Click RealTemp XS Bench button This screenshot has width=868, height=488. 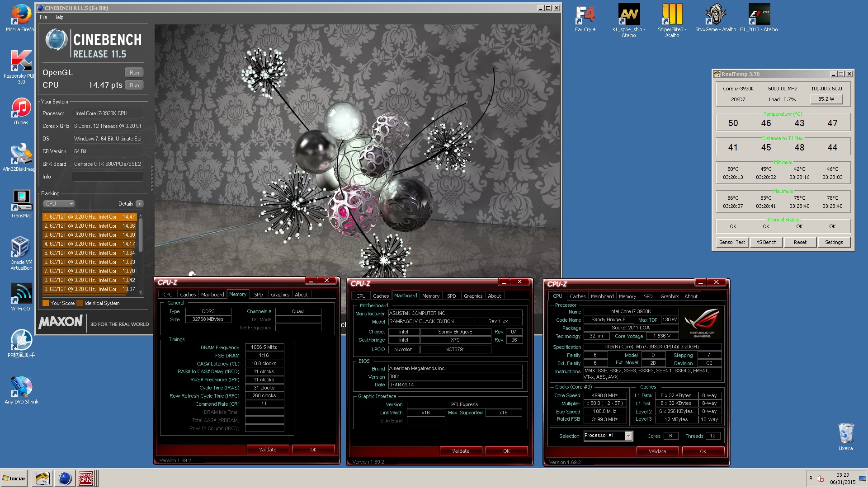[x=766, y=242]
